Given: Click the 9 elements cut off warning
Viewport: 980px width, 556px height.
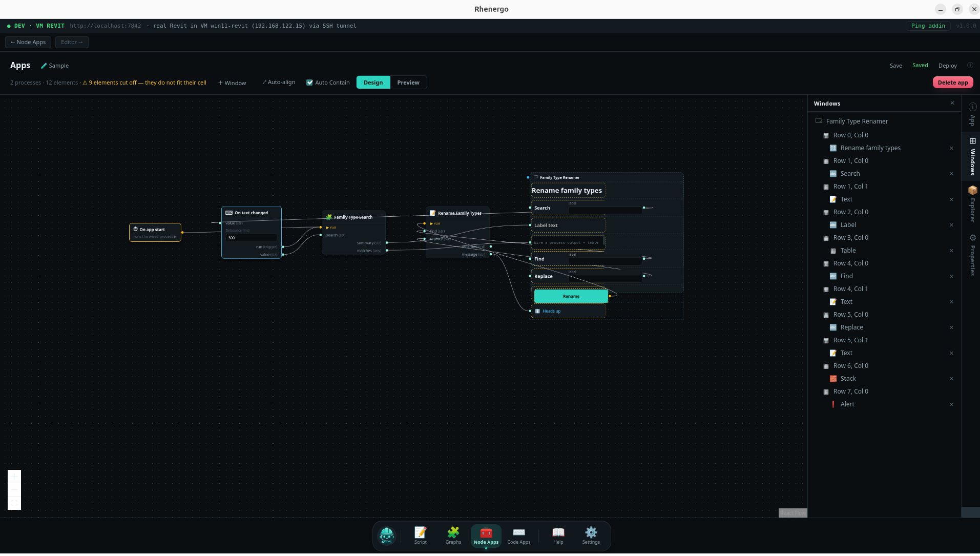Looking at the screenshot, I should (x=144, y=83).
